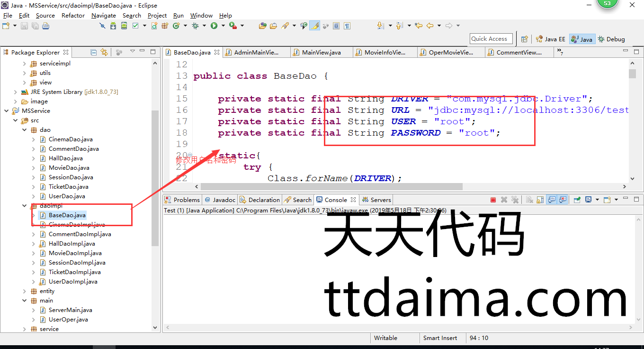Toggle Link with Editor in Package Explorer
The image size is (644, 349).
pyautogui.click(x=104, y=52)
